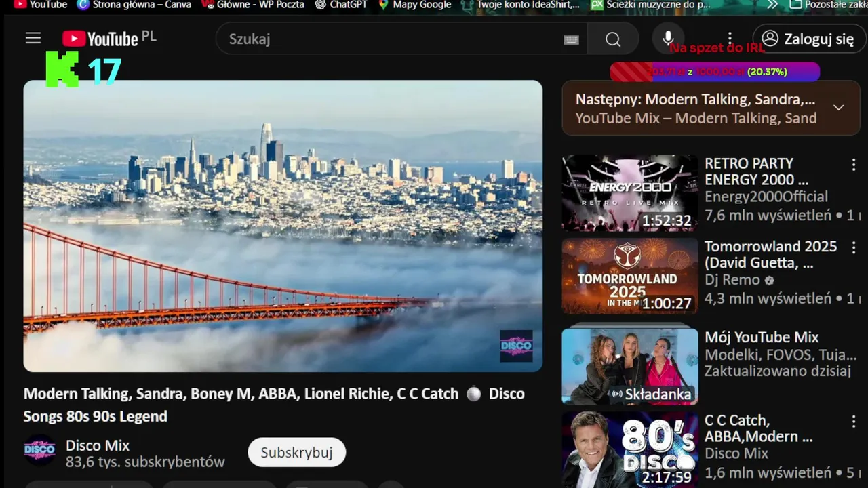Click the 4,3 mln wyświetleń view count
The image size is (868, 488).
tap(768, 298)
